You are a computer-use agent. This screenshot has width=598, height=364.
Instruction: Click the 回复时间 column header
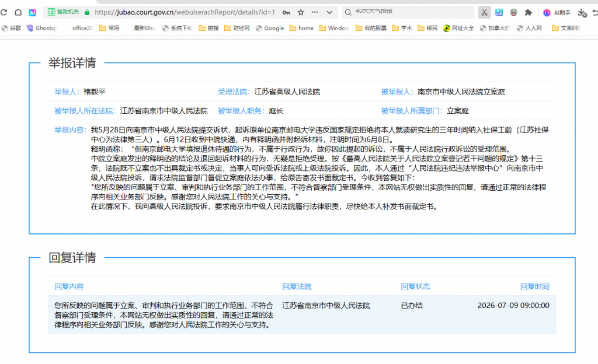coord(535,286)
